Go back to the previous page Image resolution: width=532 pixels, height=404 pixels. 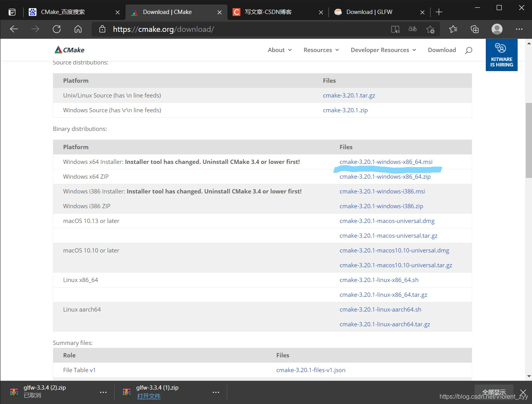pos(14,29)
